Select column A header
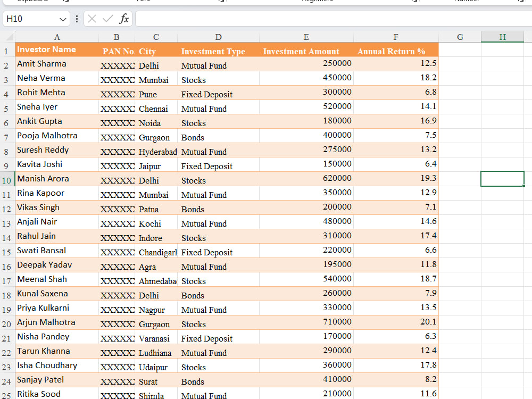The height and width of the screenshot is (399, 532). tap(57, 37)
